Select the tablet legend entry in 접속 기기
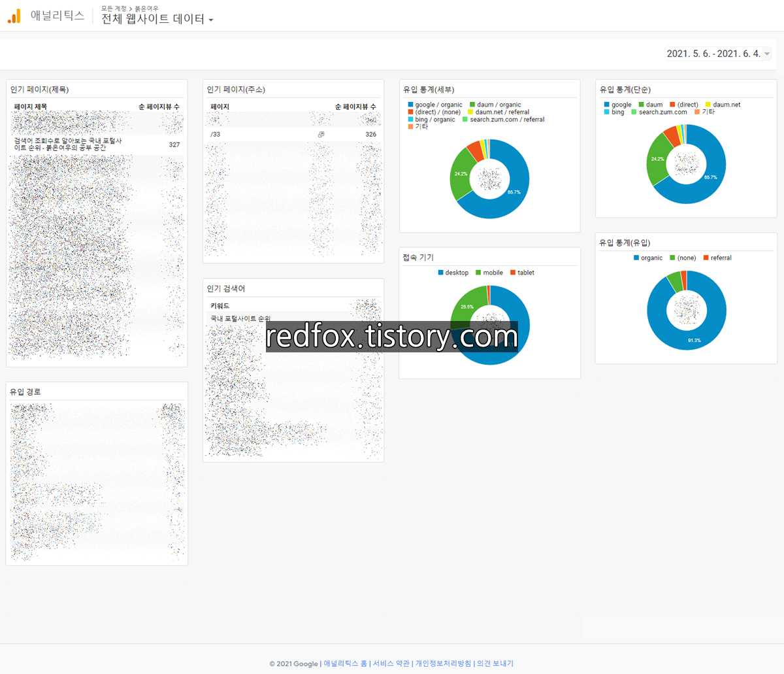 tap(523, 273)
